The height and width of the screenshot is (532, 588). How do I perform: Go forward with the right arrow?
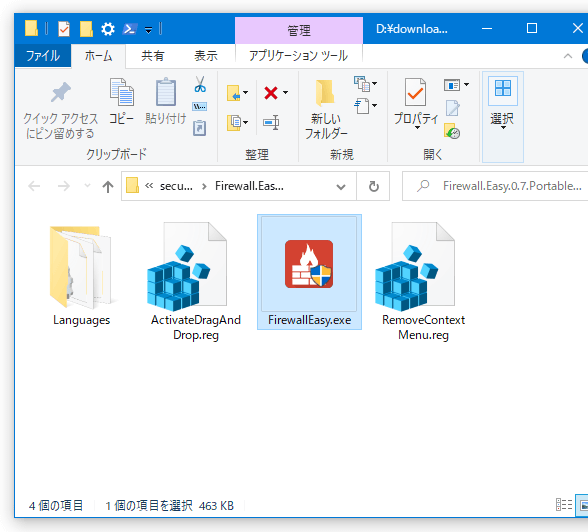pyautogui.click(x=64, y=186)
